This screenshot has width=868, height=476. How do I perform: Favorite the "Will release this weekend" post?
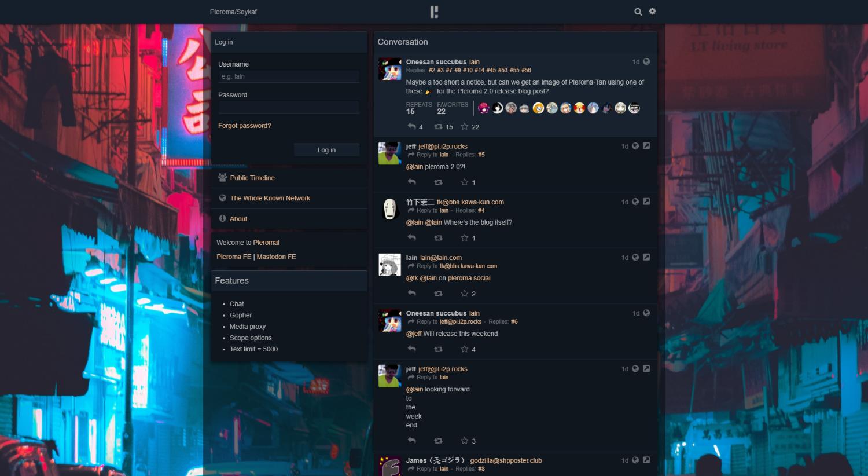465,349
